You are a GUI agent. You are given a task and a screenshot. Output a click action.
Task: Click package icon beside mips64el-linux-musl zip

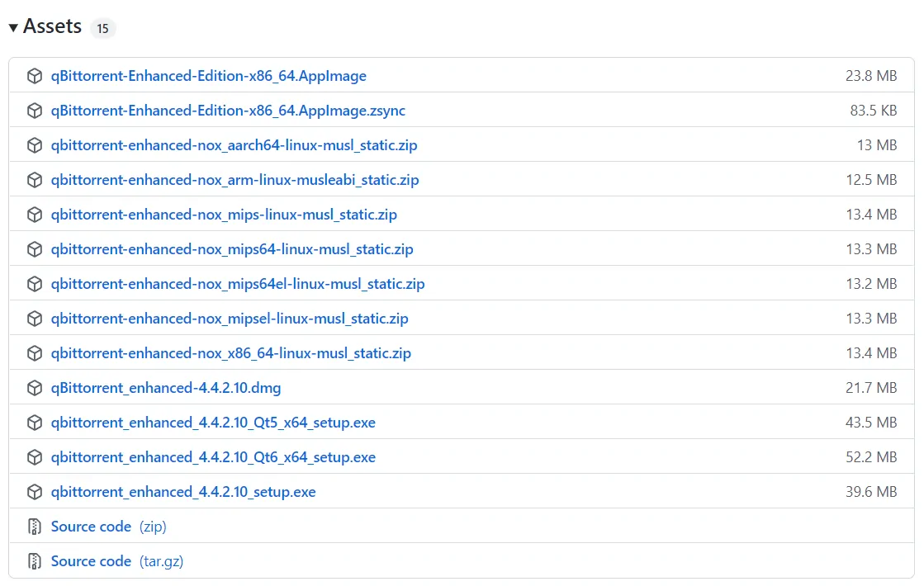pyautogui.click(x=35, y=284)
